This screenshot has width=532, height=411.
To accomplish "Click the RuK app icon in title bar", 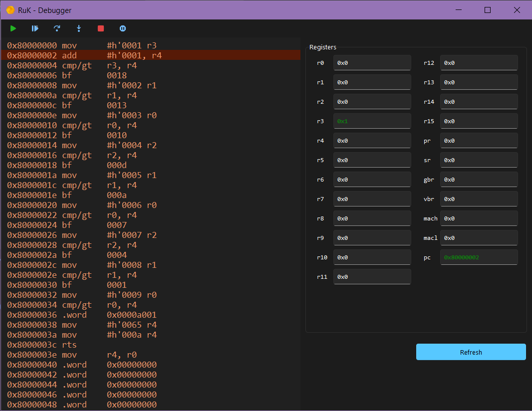I will tap(10, 10).
